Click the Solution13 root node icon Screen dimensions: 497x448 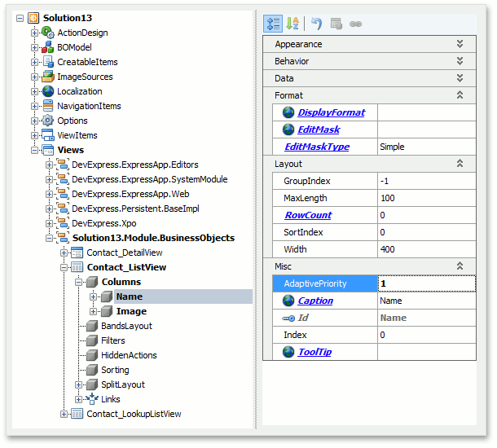tap(33, 18)
